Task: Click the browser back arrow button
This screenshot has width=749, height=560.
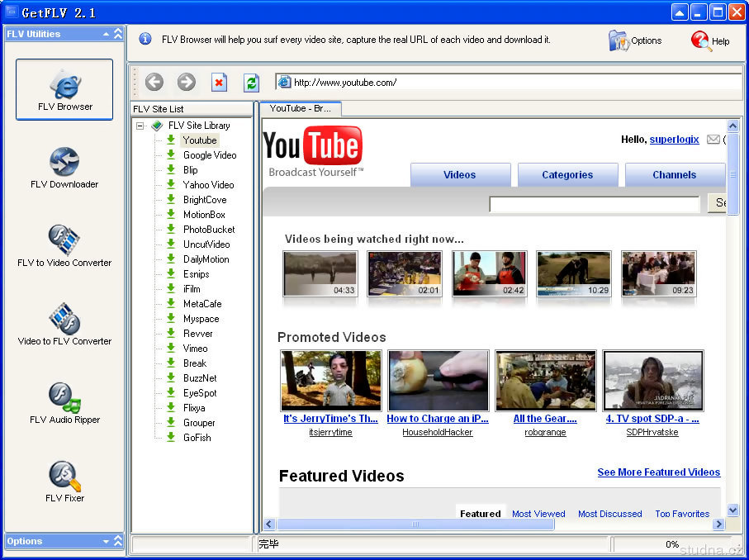Action: pyautogui.click(x=154, y=82)
